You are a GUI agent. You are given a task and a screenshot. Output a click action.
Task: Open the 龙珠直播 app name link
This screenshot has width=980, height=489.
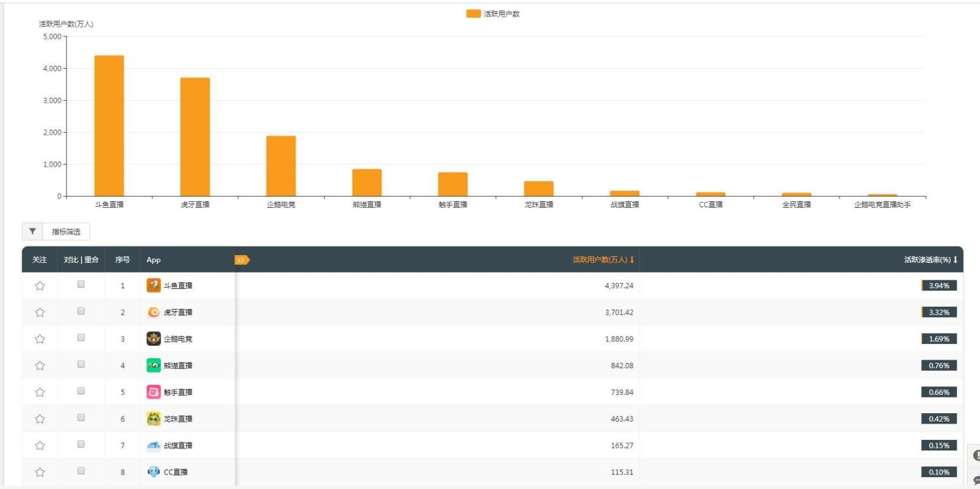pyautogui.click(x=178, y=419)
